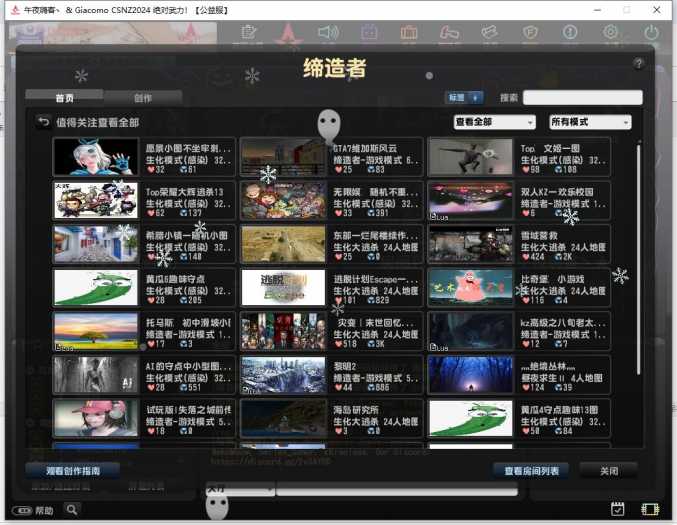This screenshot has height=525, width=677.
Task: Expand the 标题 search type dropdown
Action: click(464, 98)
